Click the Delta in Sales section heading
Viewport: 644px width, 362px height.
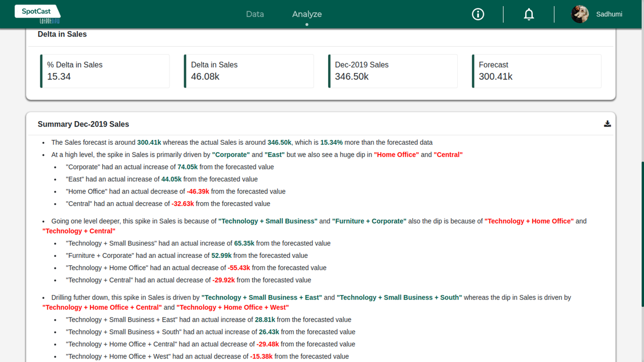62,34
